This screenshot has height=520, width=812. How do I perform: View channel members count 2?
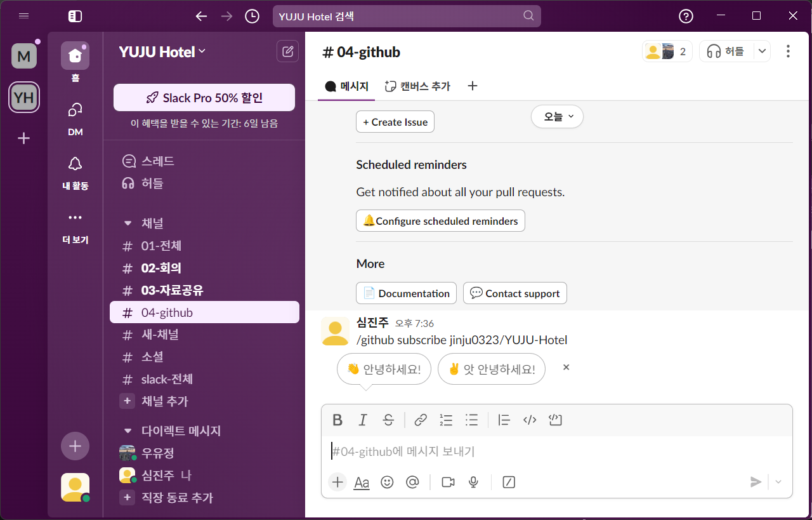667,51
